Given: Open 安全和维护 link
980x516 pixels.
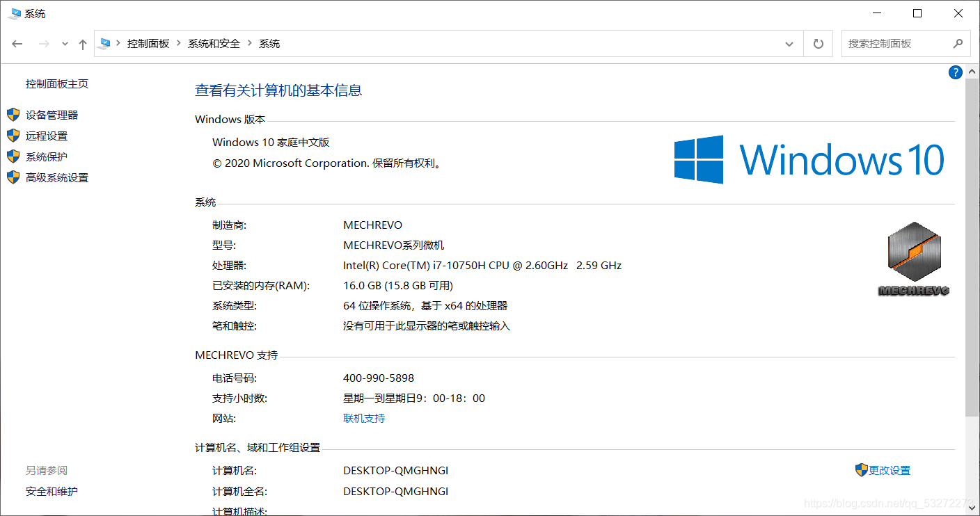Looking at the screenshot, I should pos(52,492).
